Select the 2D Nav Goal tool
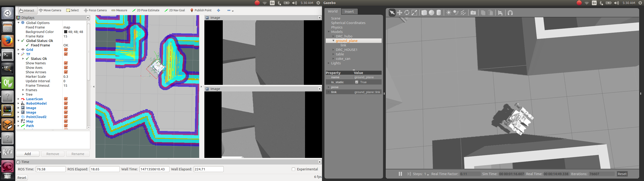Image resolution: width=644 pixels, height=181 pixels. click(x=175, y=11)
